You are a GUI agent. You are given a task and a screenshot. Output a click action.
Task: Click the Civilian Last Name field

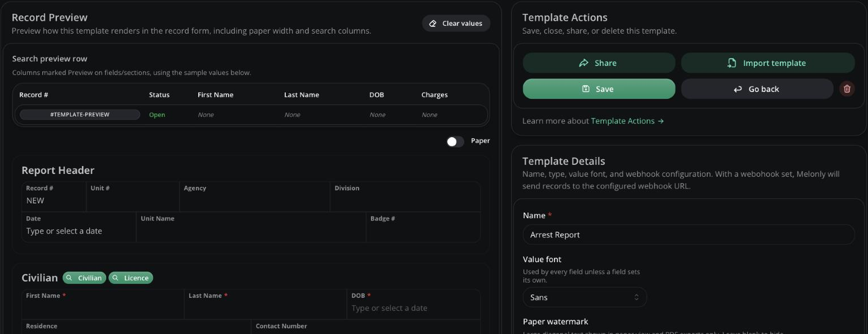[265, 304]
